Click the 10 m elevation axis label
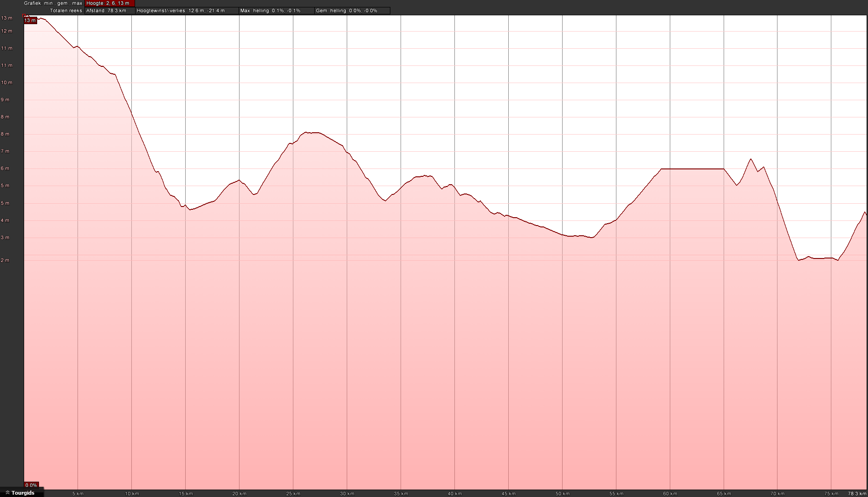Screen dimensions: 868x497 [x=6, y=83]
